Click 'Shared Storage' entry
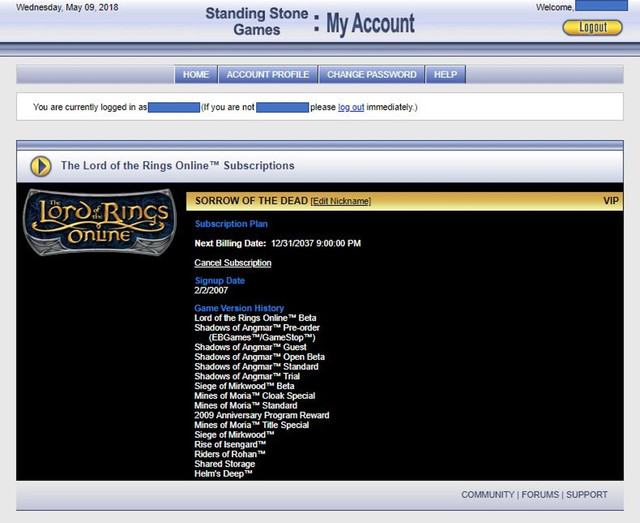The height and width of the screenshot is (523, 640). tap(224, 464)
